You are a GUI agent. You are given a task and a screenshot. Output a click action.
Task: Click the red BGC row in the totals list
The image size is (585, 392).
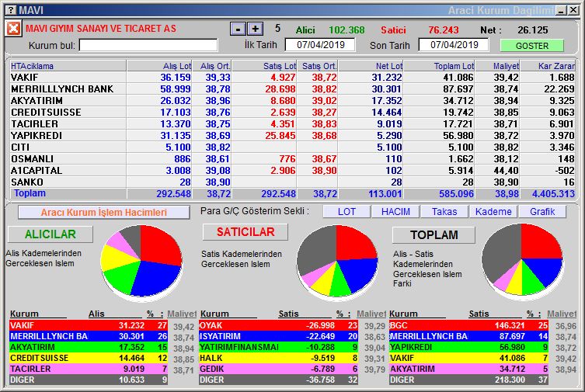[x=469, y=325]
